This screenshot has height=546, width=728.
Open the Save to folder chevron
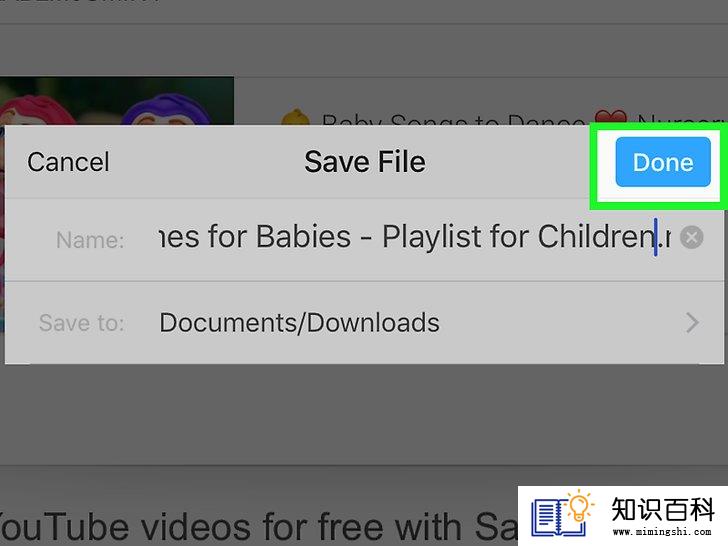(692, 323)
